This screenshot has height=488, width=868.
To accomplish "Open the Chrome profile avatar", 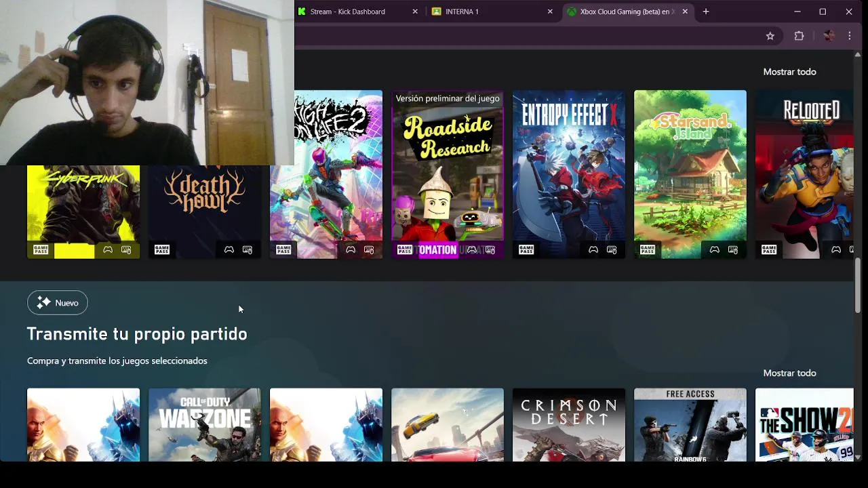I will click(829, 36).
